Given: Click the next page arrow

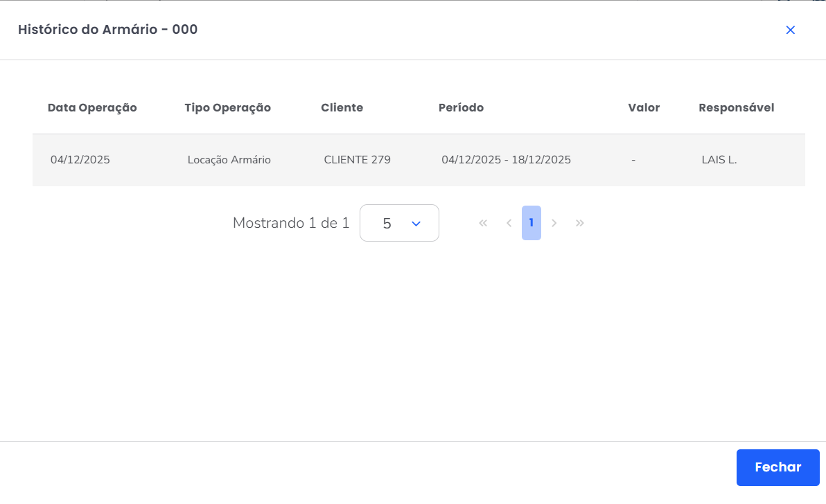Looking at the screenshot, I should click(554, 223).
